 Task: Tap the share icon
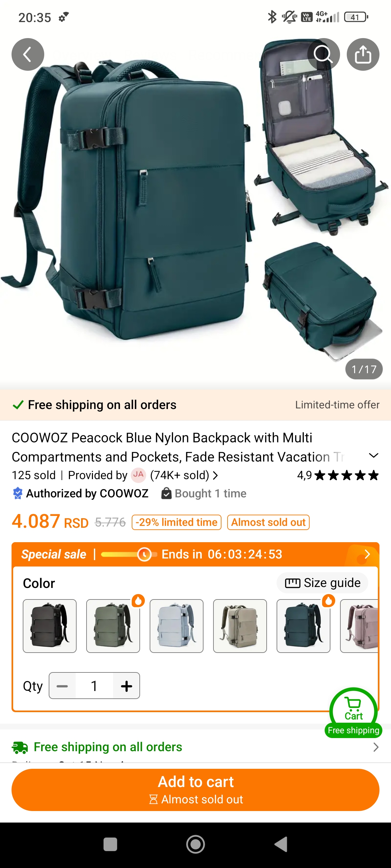click(x=363, y=54)
